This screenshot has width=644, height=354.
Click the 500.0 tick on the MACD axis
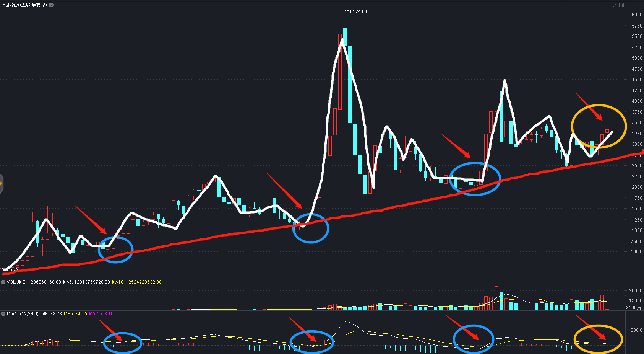636,330
